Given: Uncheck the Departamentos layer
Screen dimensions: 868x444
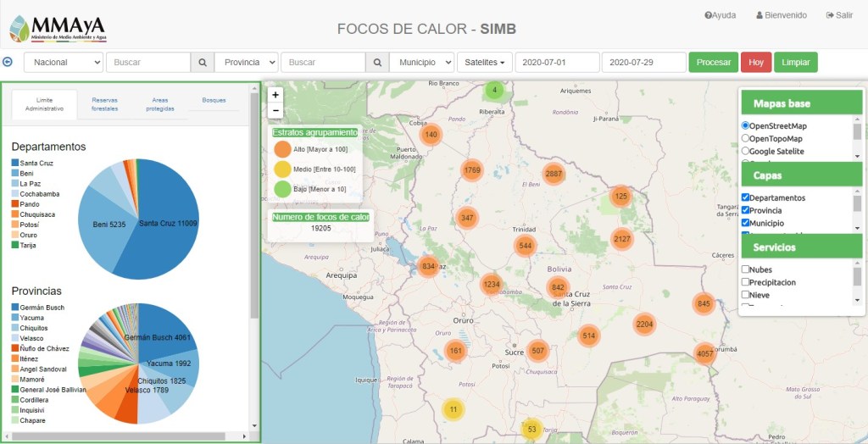Looking at the screenshot, I should [746, 197].
